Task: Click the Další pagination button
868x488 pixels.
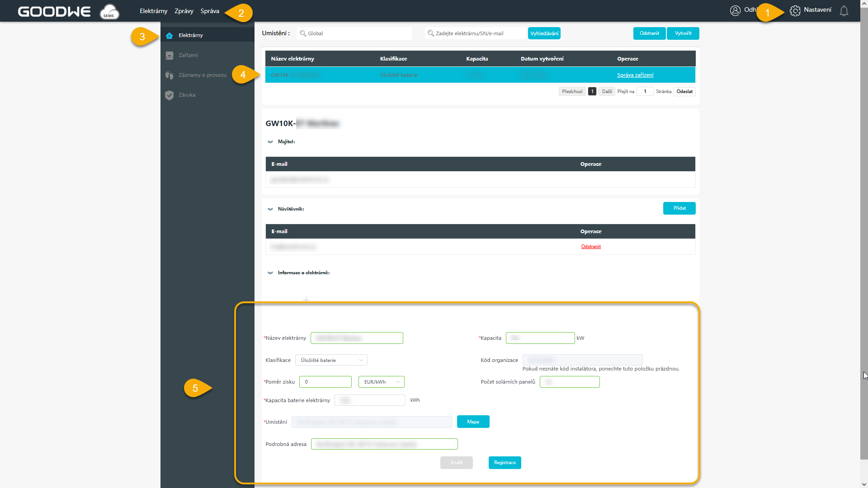Action: [607, 91]
